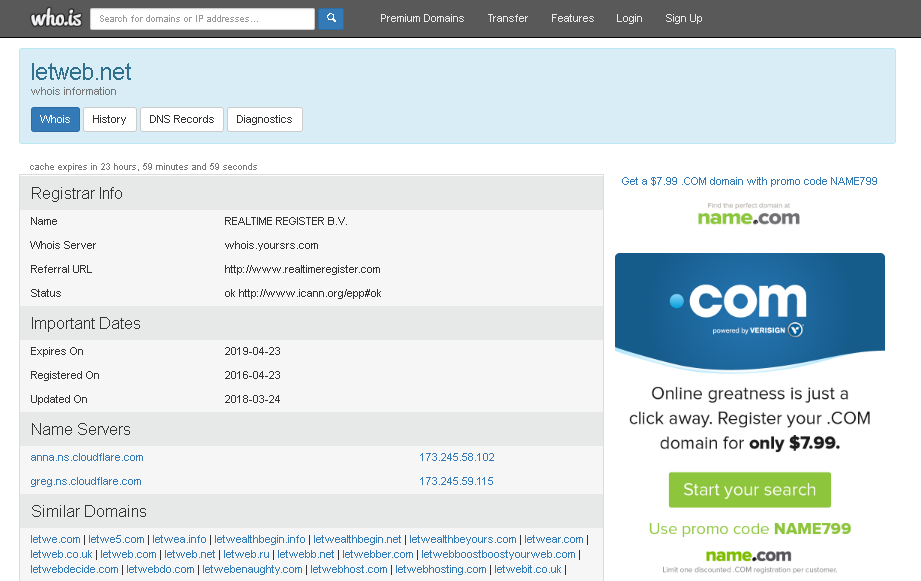Click the Use promo code NAME799 text
Viewport: 921px width, 581px height.
coord(749,529)
